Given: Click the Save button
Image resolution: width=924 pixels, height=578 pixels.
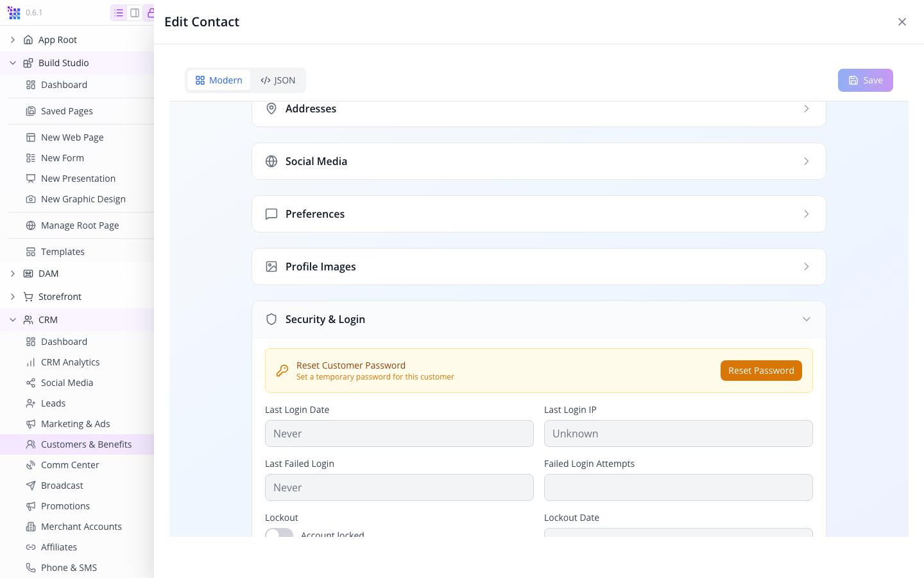Looking at the screenshot, I should click(x=866, y=80).
